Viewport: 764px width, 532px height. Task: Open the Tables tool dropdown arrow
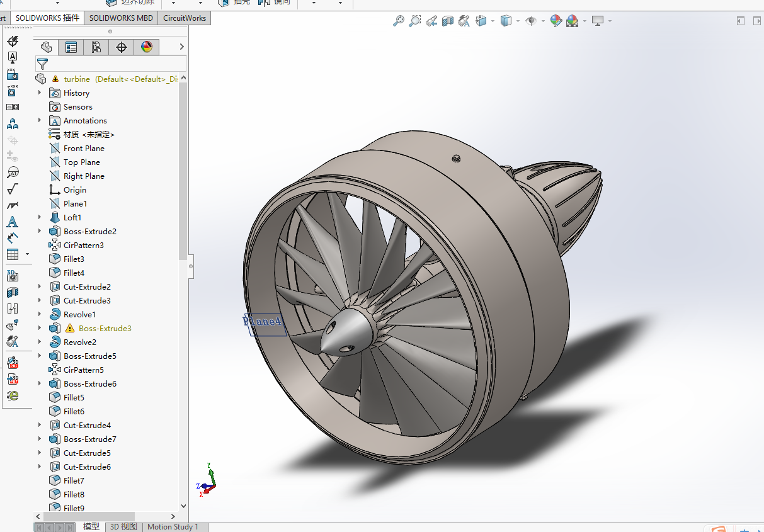(27, 254)
